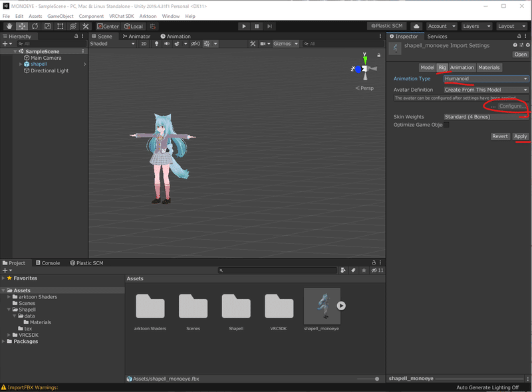
Task: Lock the Project panel
Action: pos(374,262)
